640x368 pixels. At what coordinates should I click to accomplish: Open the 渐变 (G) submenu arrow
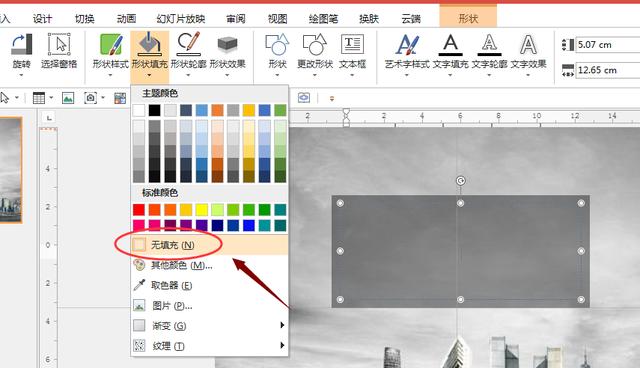[x=282, y=325]
